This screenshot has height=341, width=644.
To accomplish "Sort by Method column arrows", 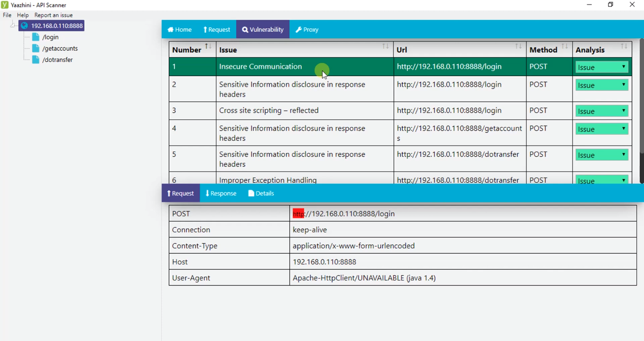I will click(x=565, y=46).
